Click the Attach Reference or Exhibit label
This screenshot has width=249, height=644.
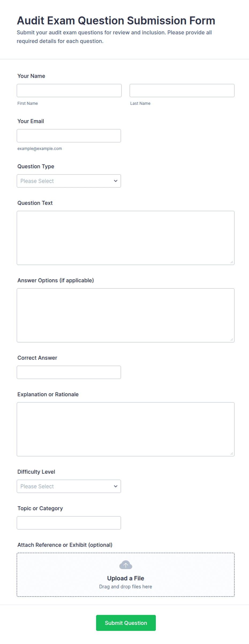[65, 545]
